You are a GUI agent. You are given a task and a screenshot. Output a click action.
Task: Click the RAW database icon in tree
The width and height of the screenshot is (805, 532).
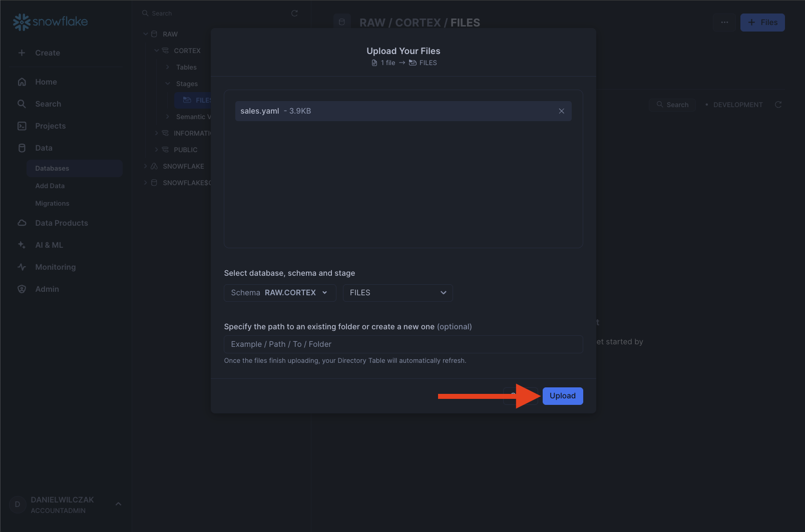pyautogui.click(x=154, y=34)
